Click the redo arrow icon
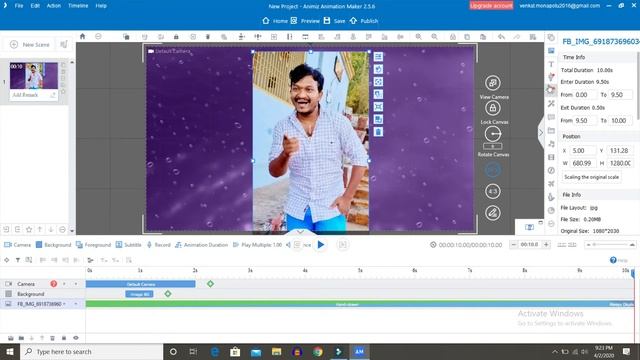The image size is (640, 360). [x=517, y=37]
